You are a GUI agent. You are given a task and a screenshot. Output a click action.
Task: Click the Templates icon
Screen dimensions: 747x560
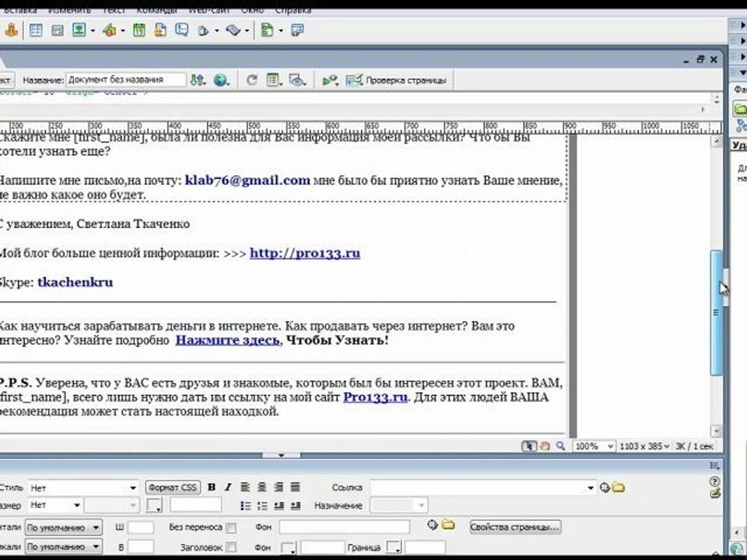[x=267, y=30]
